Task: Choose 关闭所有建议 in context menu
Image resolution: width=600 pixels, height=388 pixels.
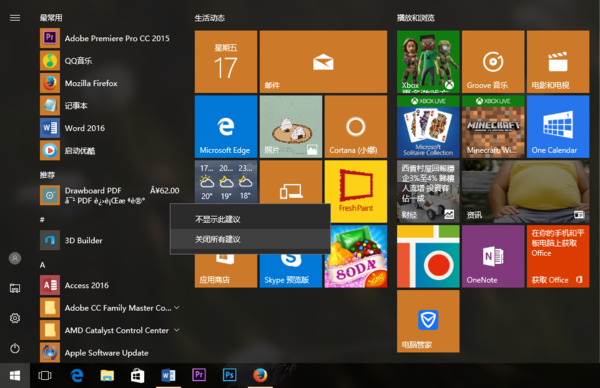Action: pos(250,239)
